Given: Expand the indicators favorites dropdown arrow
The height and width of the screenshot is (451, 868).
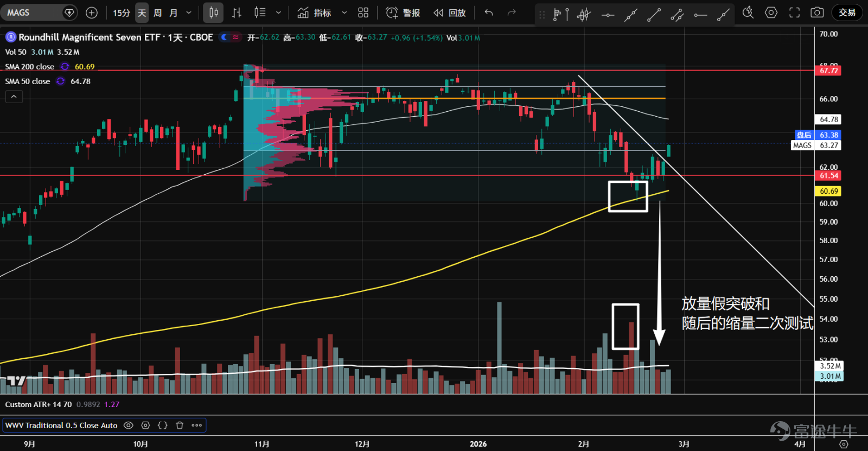Looking at the screenshot, I should [x=344, y=12].
